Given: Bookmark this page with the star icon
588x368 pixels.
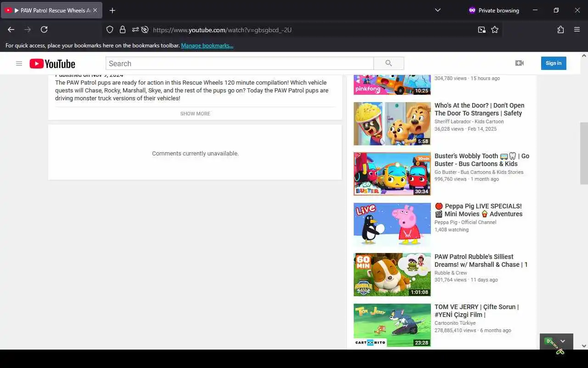Looking at the screenshot, I should click(x=495, y=29).
